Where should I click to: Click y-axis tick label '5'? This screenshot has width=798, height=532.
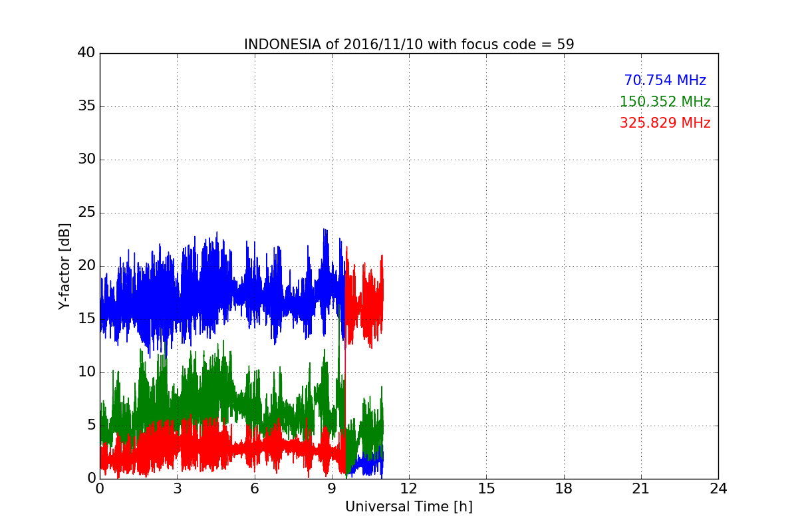click(x=91, y=425)
